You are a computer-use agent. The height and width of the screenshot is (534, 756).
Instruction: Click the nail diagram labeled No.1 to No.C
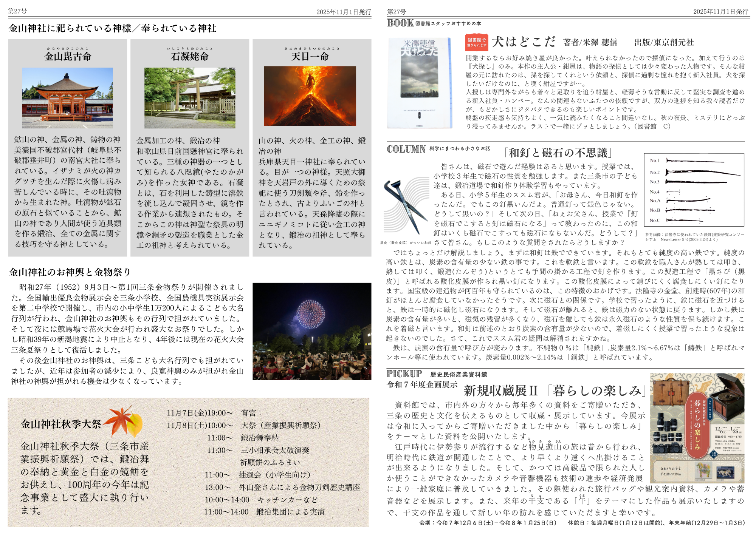pos(694,190)
